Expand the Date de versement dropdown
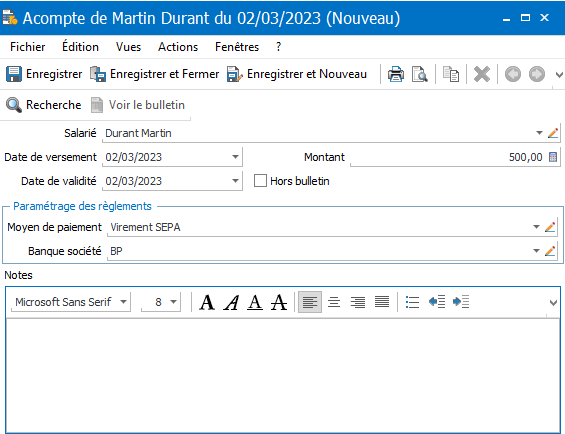 pos(235,157)
